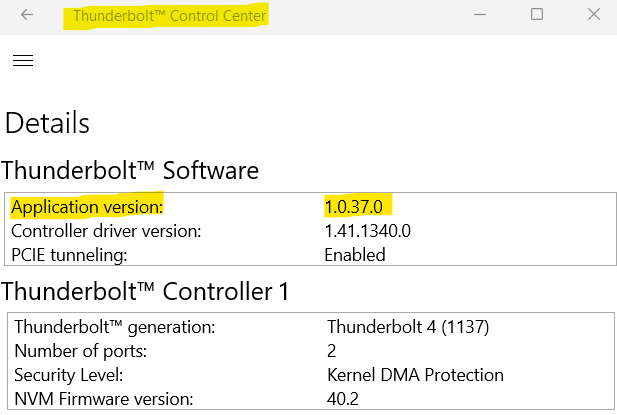Click the Thunderbolt Controller 1 heading

145,291
